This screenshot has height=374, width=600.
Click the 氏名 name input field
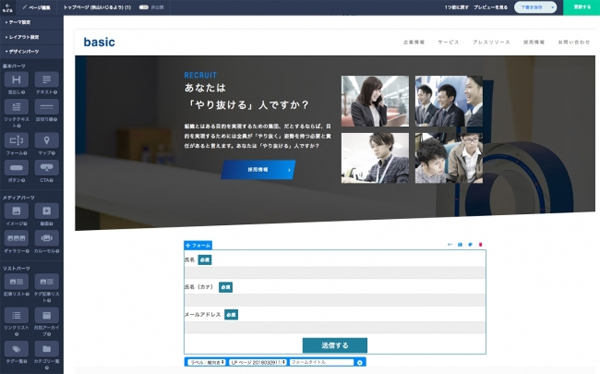tap(335, 273)
